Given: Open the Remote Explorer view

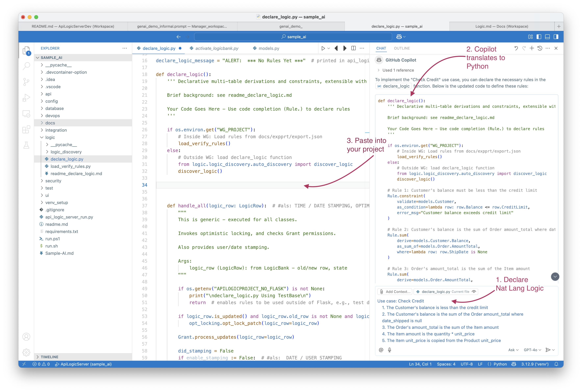Looking at the screenshot, I should 26,114.
